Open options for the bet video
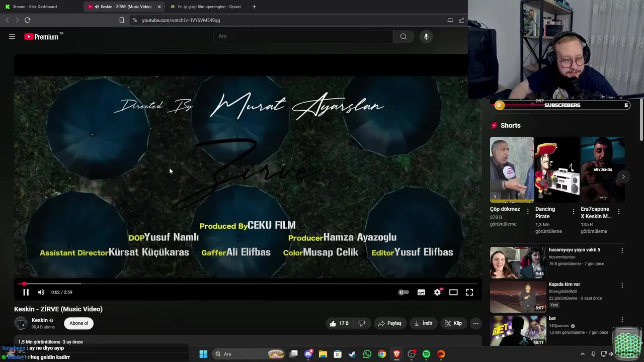 [622, 319]
